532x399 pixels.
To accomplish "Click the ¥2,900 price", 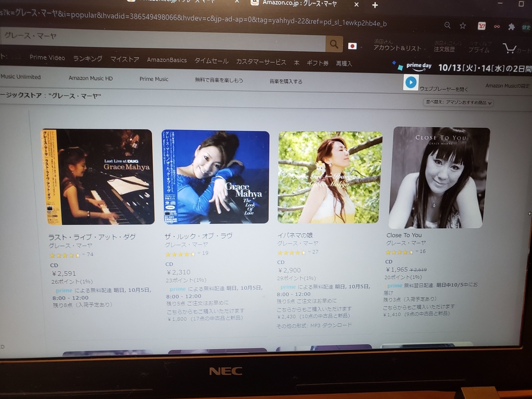I will click(x=289, y=270).
